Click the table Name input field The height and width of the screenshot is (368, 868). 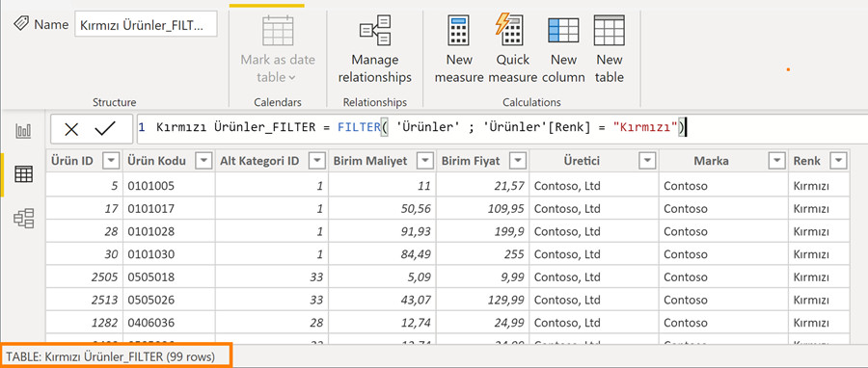(147, 25)
